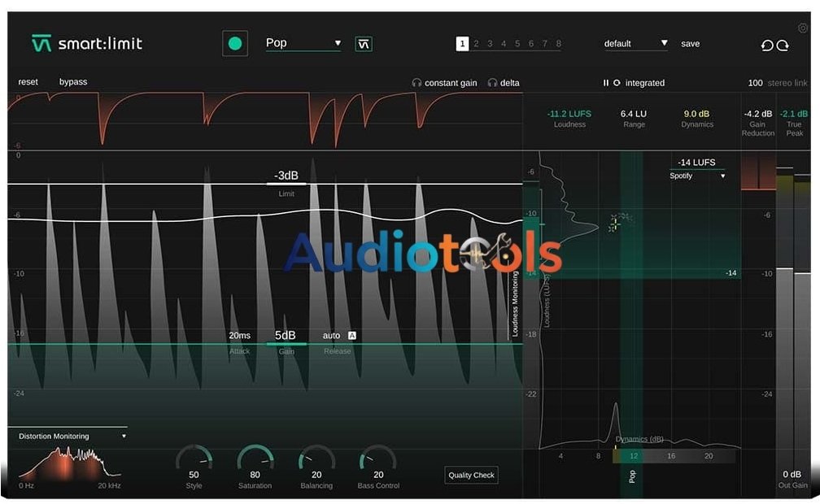Click the smart:limit logo icon
This screenshot has height=504, width=820.
coord(41,44)
